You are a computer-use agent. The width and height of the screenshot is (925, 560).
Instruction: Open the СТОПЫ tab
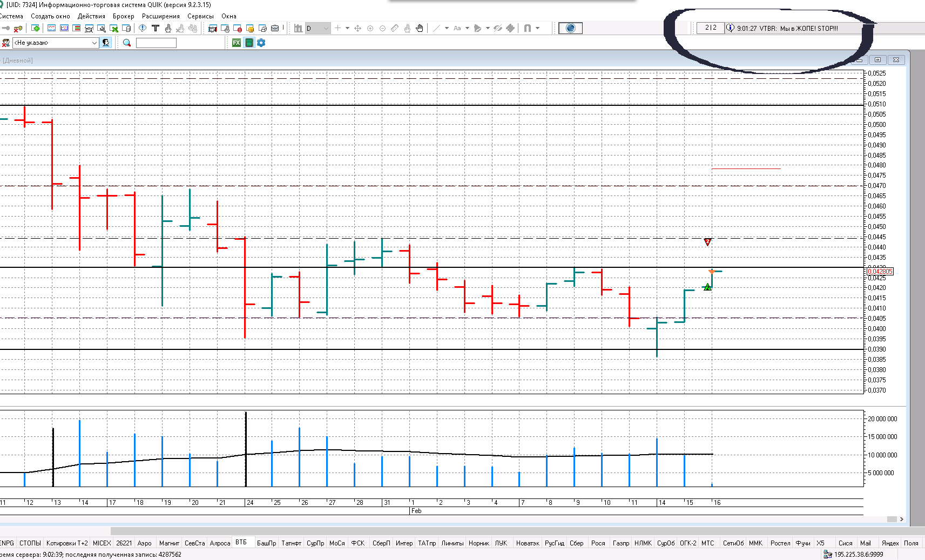[30, 543]
